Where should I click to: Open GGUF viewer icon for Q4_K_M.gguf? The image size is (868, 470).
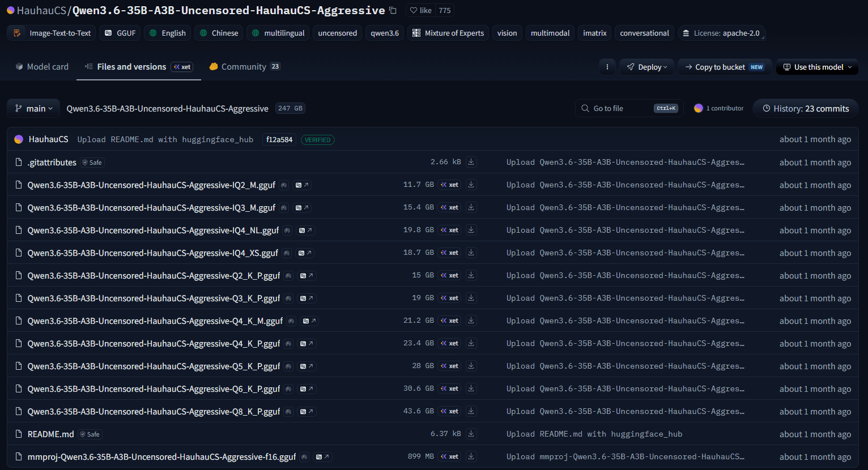point(309,321)
